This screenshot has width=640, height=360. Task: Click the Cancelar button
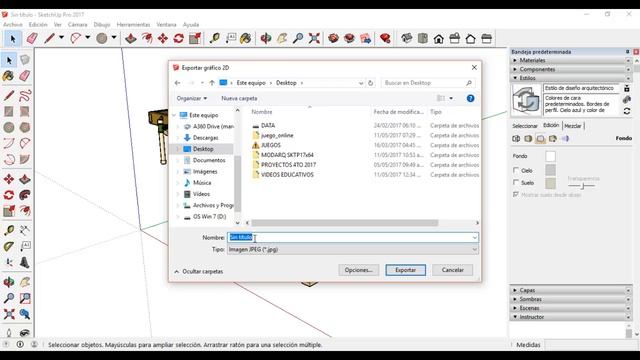(452, 270)
